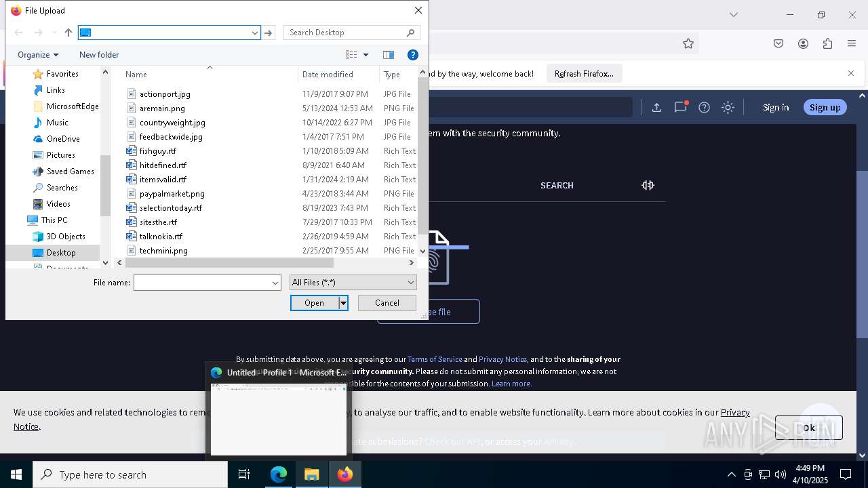This screenshot has height=488, width=868.
Task: Click the upload icon in site header
Action: pos(656,107)
